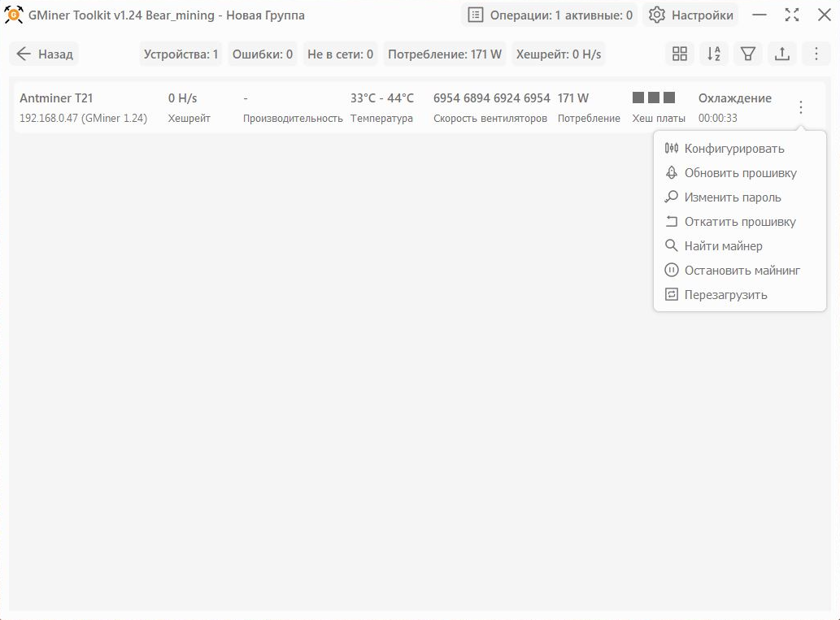Screen dimensions: 840x620
Task: Click the pause circle icon
Action: tap(671, 270)
